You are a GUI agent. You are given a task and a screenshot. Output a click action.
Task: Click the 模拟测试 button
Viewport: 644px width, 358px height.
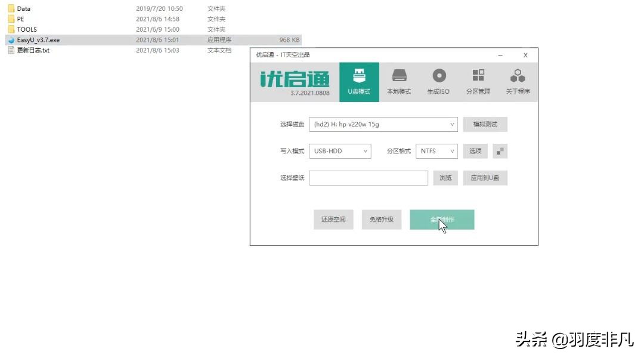click(x=486, y=124)
